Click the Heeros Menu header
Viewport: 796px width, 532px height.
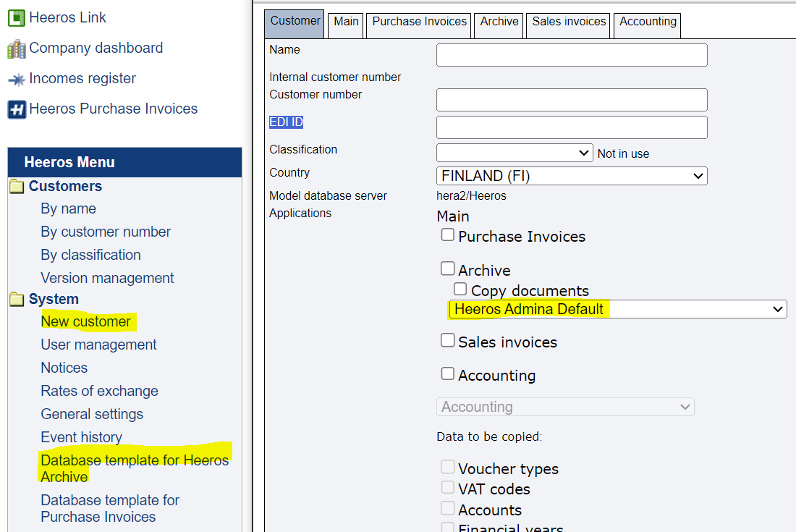(125, 162)
